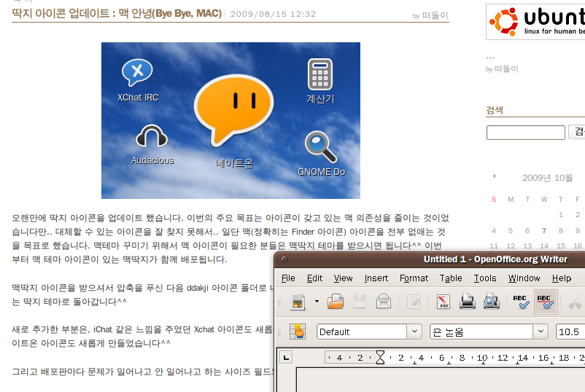Click the Spelling and Grammar check icon
Screen dimensions: 585x392
(x=522, y=302)
